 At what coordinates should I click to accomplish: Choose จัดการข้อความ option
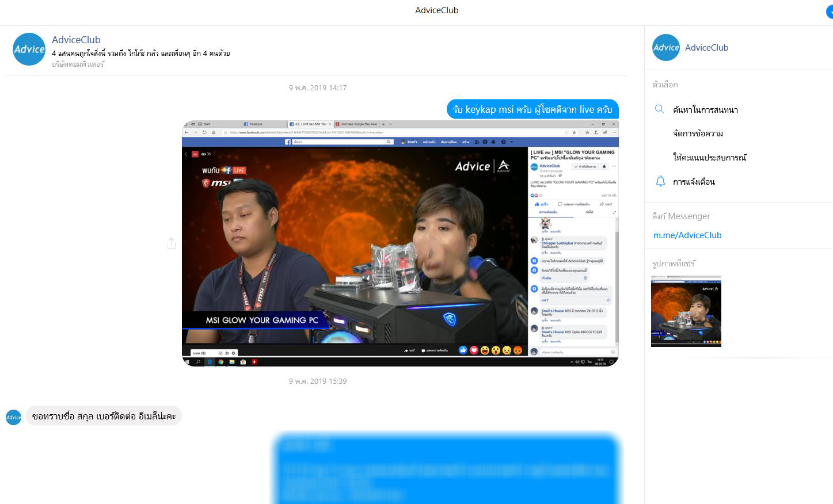[698, 133]
